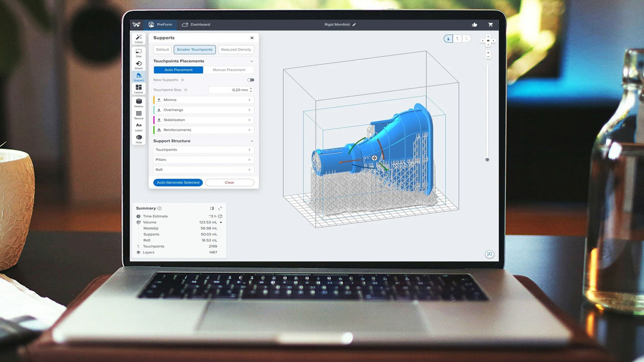Select the Label tool
Viewport: 644px width, 362px height.
(138, 127)
